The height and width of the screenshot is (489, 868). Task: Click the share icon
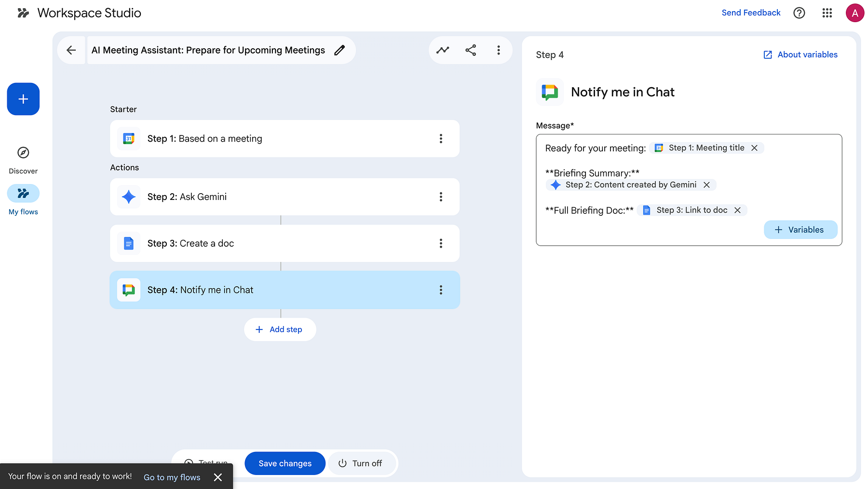click(x=471, y=50)
